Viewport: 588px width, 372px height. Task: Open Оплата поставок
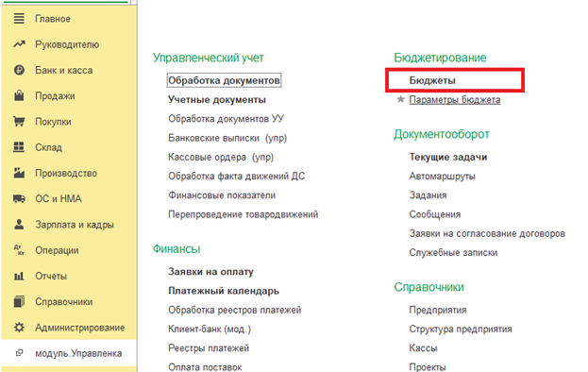205,366
